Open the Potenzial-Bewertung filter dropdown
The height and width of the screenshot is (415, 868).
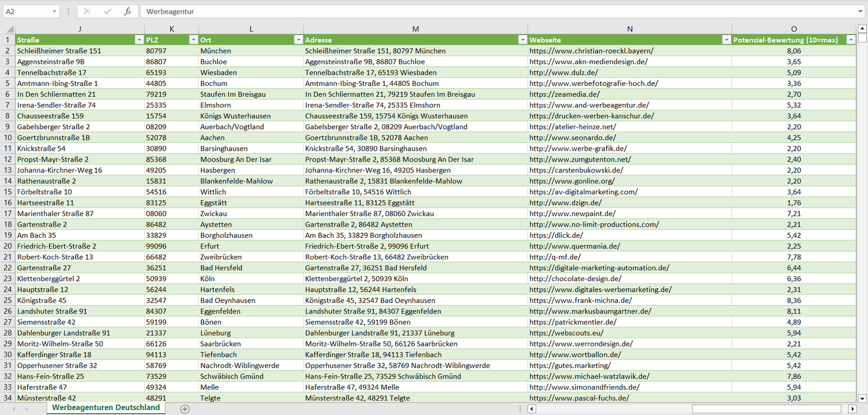[x=851, y=40]
